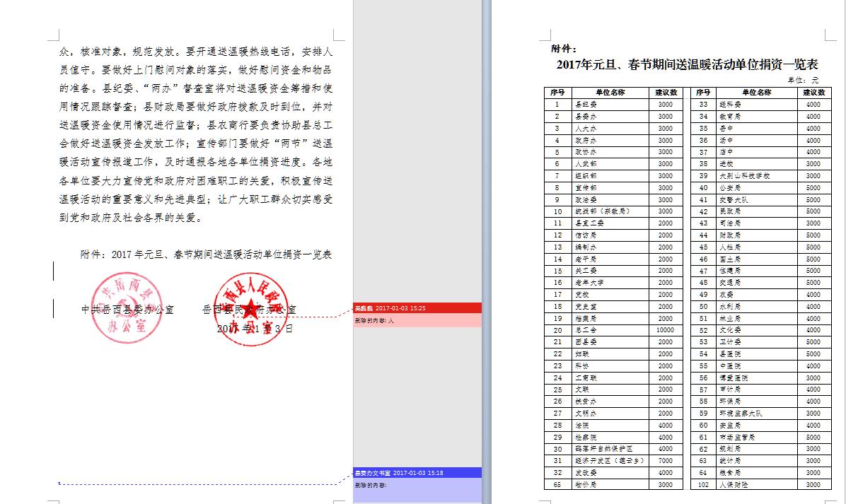
Task: Click the 扶贫办 table cell
Action: click(610, 402)
